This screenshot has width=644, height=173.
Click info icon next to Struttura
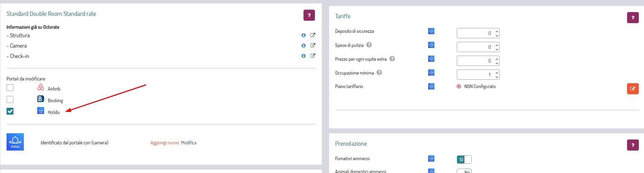[x=304, y=35]
